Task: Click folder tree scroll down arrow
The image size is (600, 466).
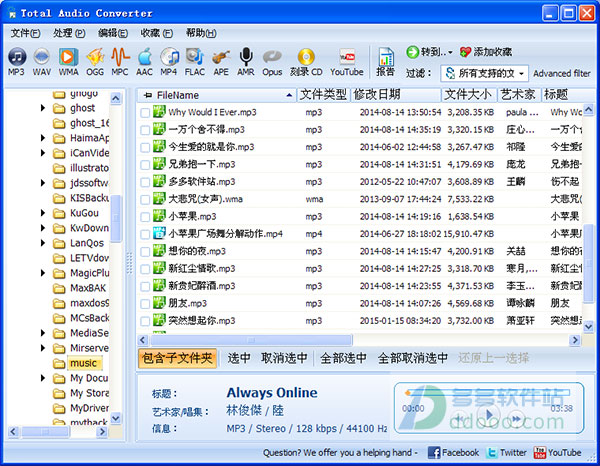Action: click(116, 418)
